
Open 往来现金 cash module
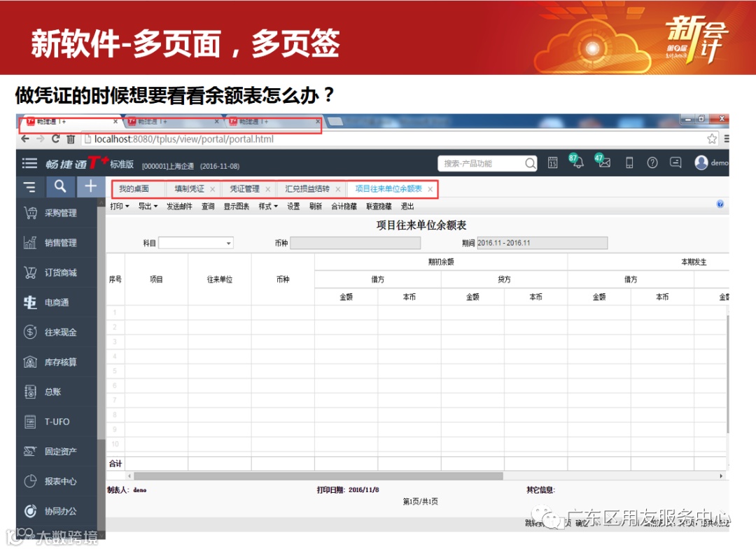pyautogui.click(x=57, y=332)
